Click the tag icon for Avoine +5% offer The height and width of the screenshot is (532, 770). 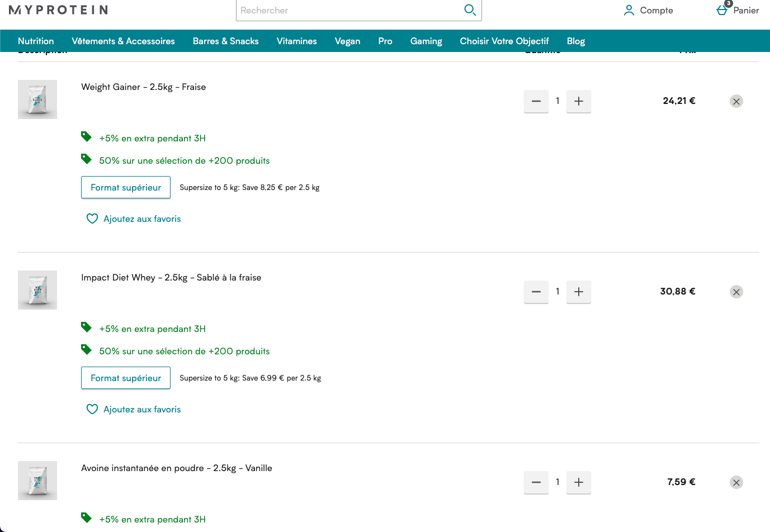(x=86, y=517)
